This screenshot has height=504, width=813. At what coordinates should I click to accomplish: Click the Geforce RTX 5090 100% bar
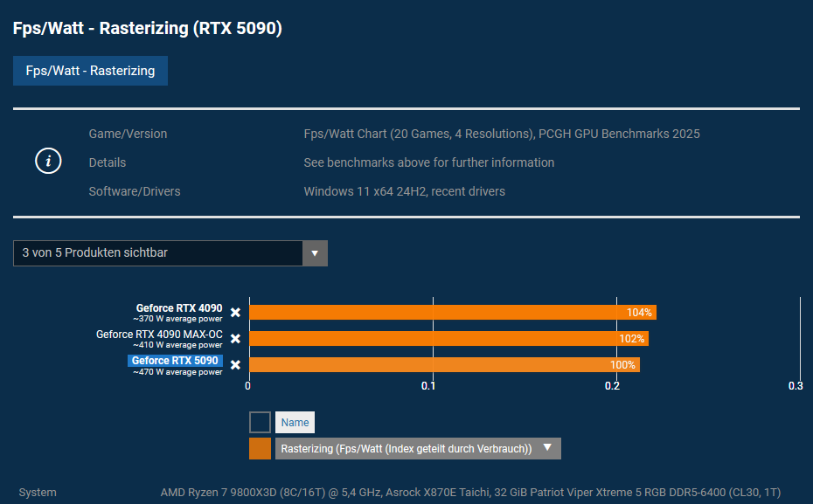click(444, 364)
